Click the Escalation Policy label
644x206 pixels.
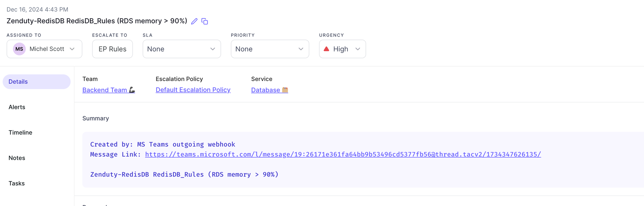coord(179,79)
